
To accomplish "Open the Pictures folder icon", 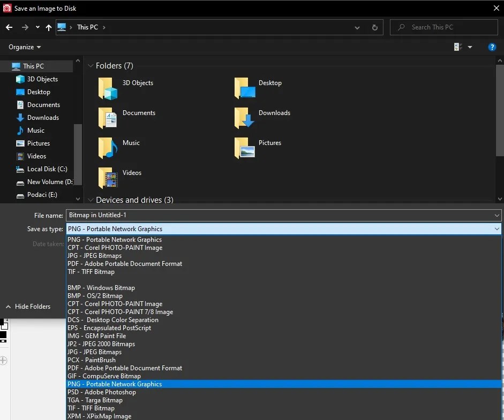I will click(245, 148).
